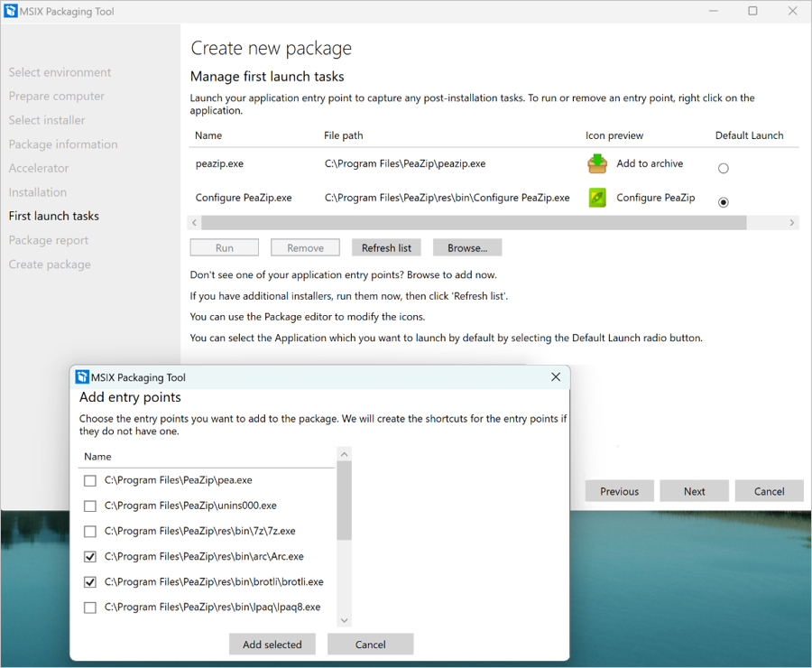812x668 pixels.
Task: Click the res\bin\7z\7z.exe path text
Action: point(200,531)
